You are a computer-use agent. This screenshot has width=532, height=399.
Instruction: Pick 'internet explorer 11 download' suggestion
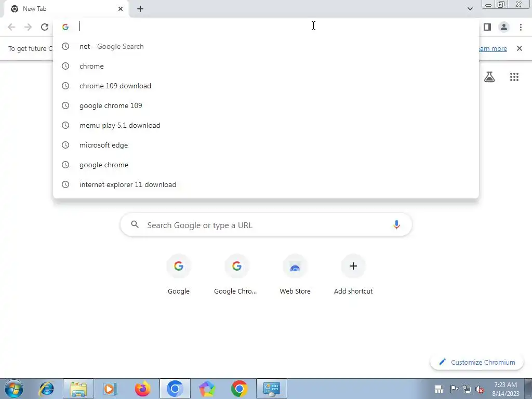(x=266, y=184)
